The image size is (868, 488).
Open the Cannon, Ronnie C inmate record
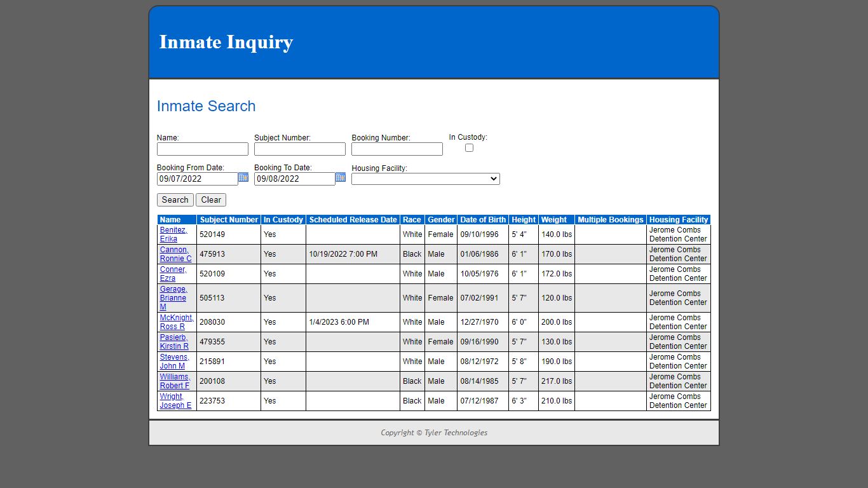[175, 254]
